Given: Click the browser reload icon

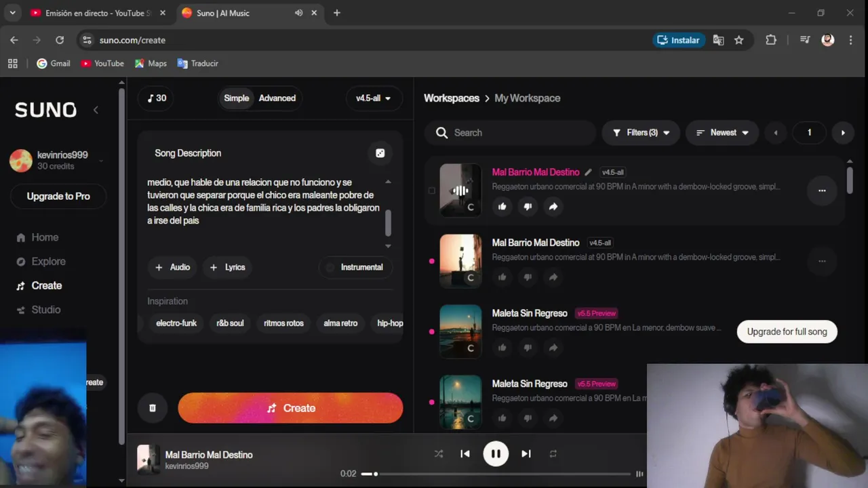Looking at the screenshot, I should click(60, 40).
